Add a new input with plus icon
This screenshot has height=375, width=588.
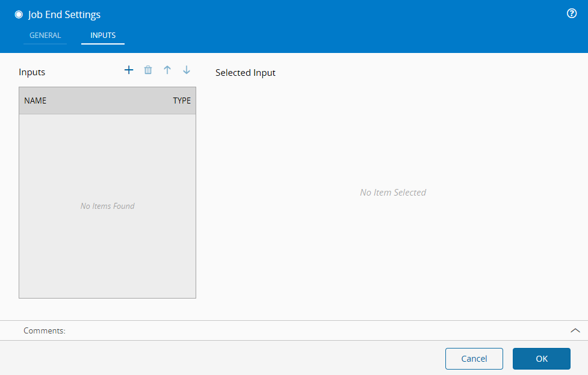tap(128, 70)
